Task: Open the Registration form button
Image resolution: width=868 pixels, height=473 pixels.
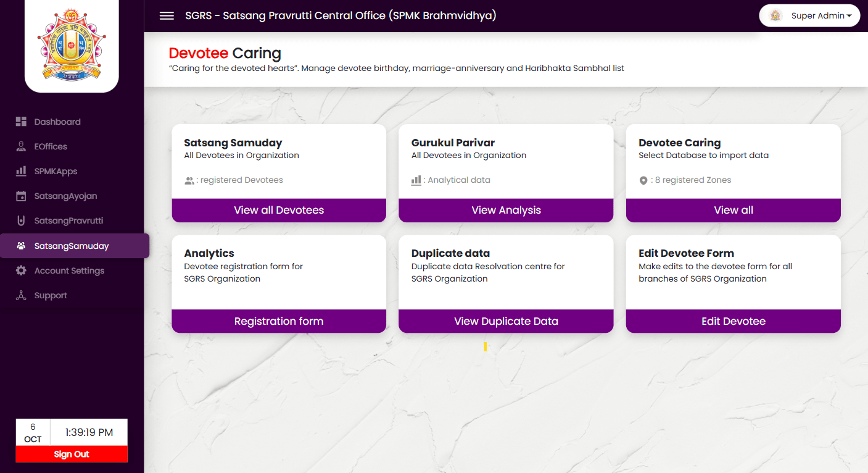Action: [x=279, y=321]
